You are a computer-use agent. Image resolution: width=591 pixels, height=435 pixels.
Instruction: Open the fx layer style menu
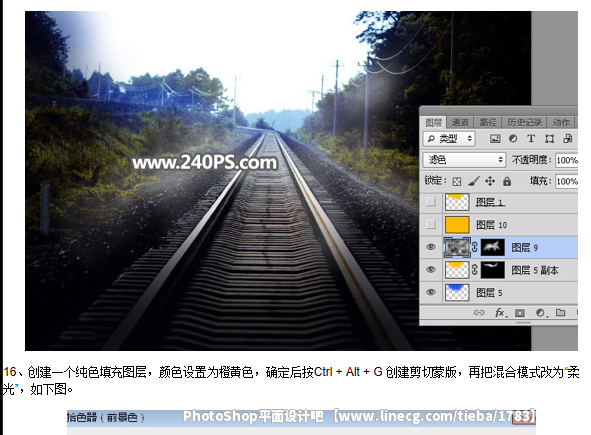point(501,312)
